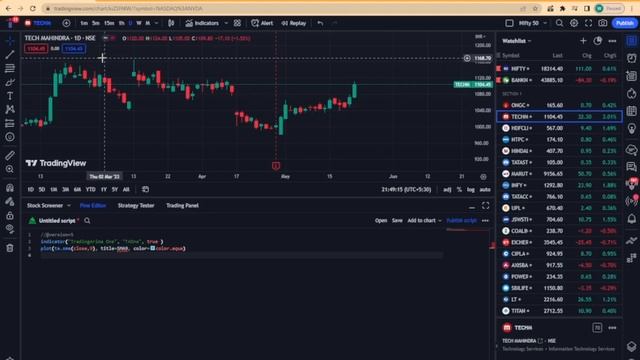Open the hotlists flame sidebar icon
This screenshot has height=360, width=640.
point(631,93)
